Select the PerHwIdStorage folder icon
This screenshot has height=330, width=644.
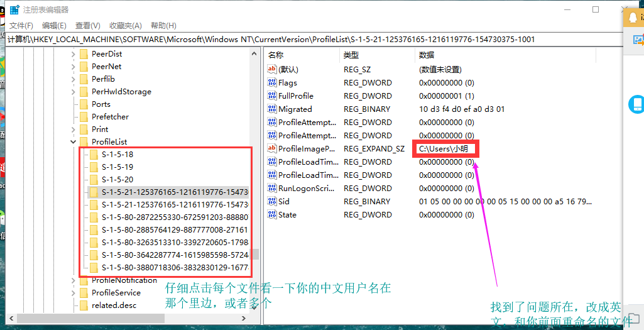click(84, 92)
